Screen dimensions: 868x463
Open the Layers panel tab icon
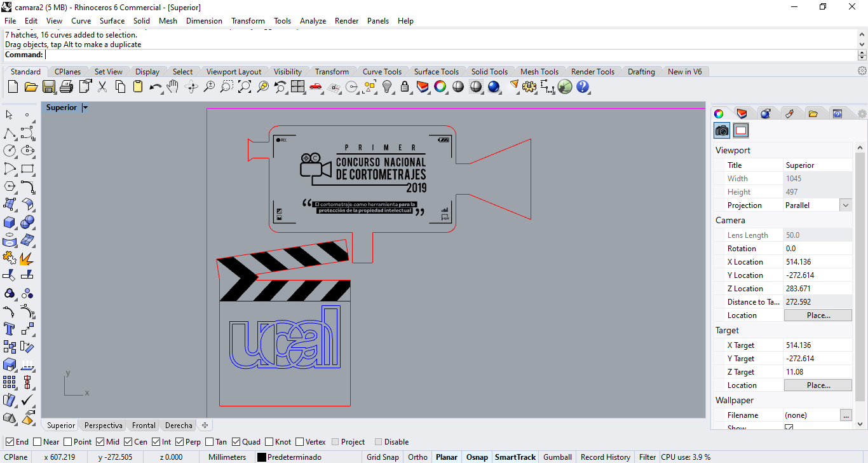click(x=742, y=113)
